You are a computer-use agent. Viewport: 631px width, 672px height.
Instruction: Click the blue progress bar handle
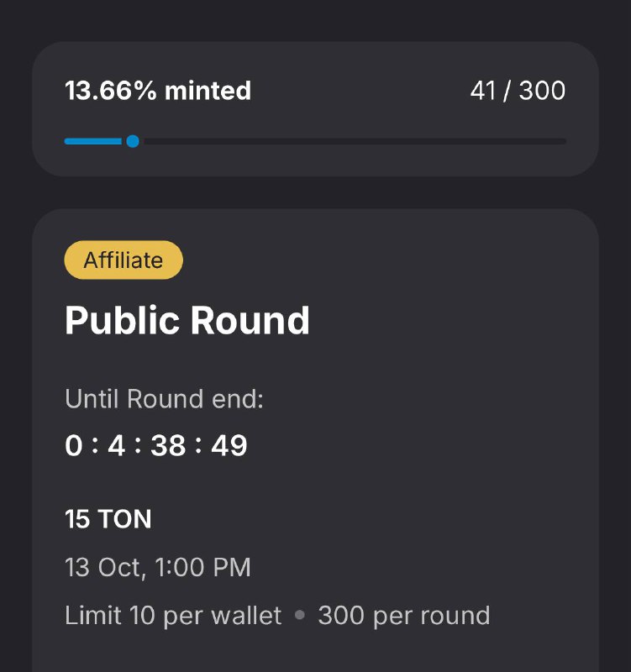pyautogui.click(x=133, y=141)
